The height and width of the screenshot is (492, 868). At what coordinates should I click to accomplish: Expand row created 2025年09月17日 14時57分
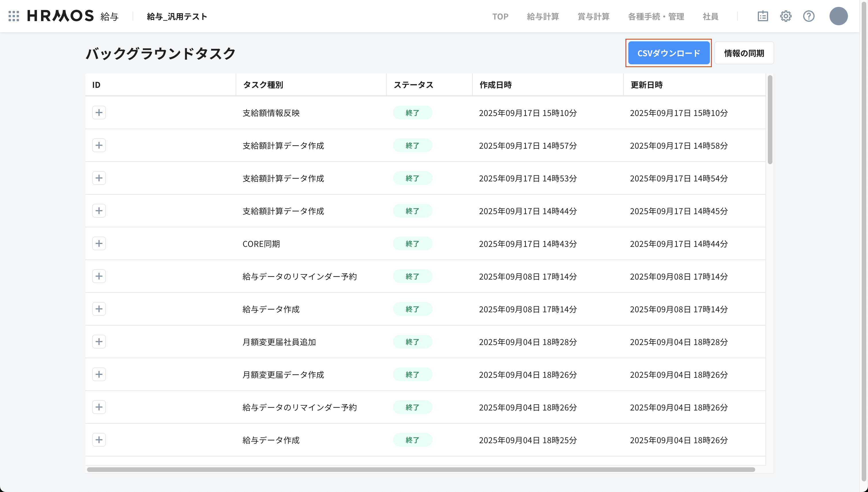pyautogui.click(x=99, y=145)
